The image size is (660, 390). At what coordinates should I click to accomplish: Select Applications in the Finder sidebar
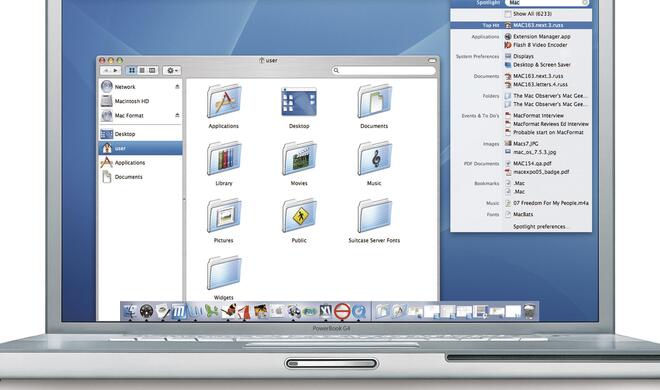click(140, 162)
